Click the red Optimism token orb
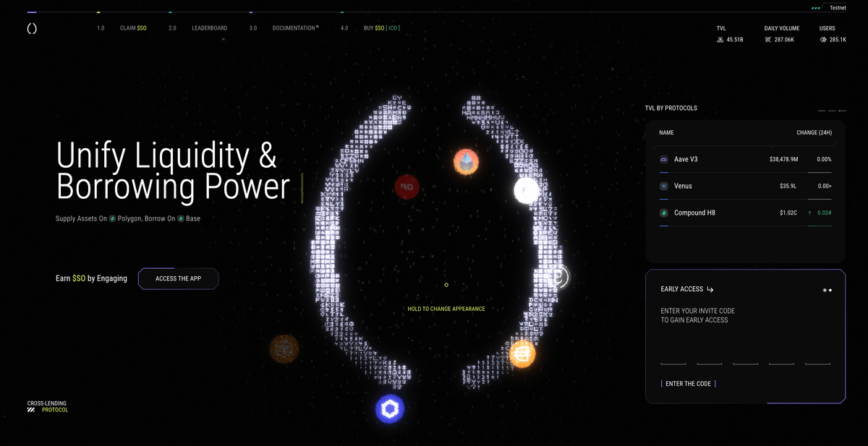 click(407, 186)
